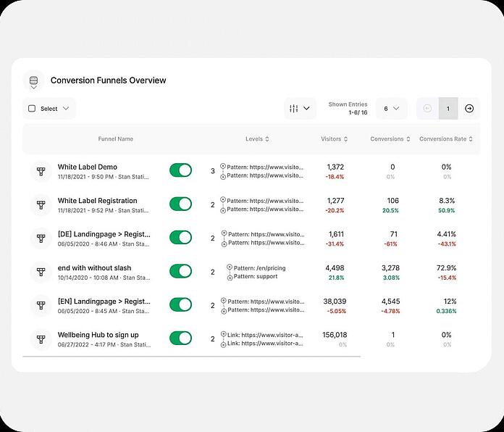
Task: Click funnel icon for White Label Demo
Action: tap(41, 172)
